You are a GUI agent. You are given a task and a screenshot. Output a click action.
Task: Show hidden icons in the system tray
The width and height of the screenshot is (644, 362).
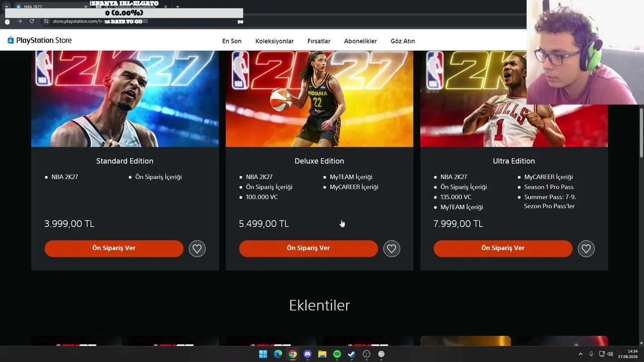pyautogui.click(x=581, y=354)
